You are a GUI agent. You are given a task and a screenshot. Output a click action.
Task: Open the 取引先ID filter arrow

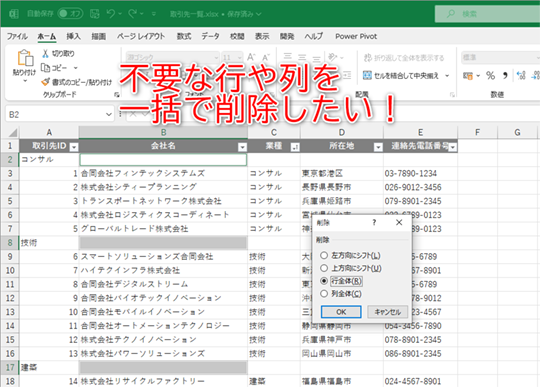[x=74, y=147]
